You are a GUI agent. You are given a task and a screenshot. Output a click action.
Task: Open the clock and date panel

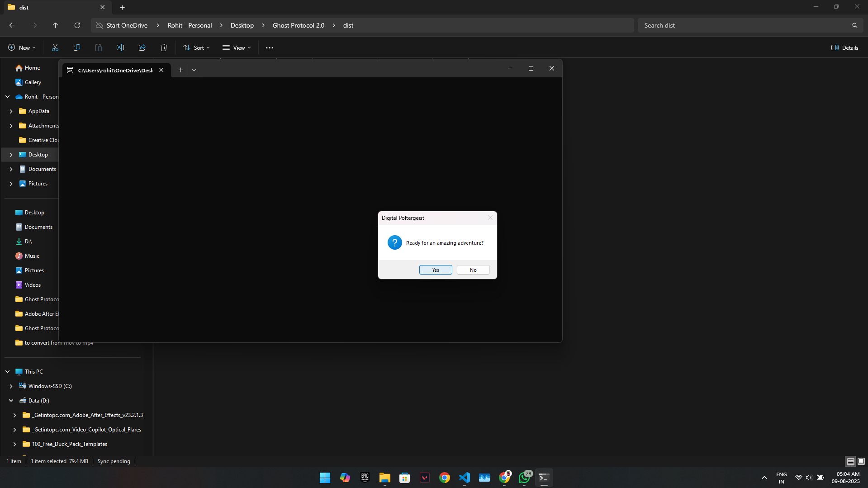[845, 478]
